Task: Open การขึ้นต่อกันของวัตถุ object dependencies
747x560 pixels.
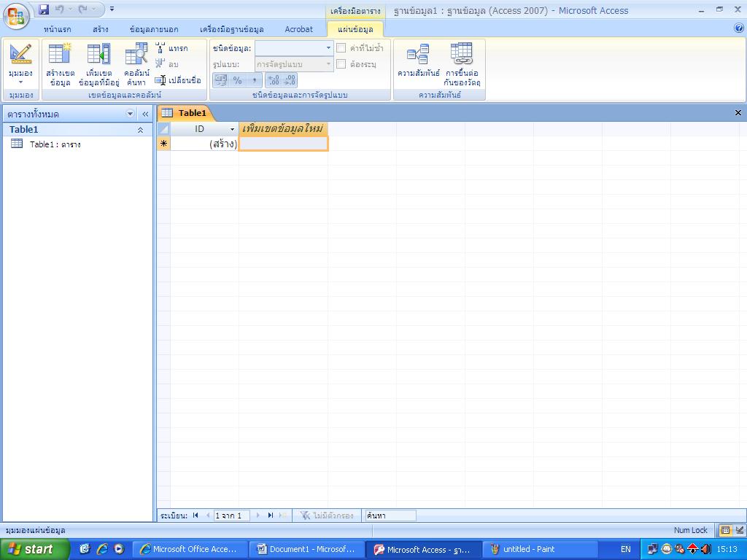Action: coord(462,54)
